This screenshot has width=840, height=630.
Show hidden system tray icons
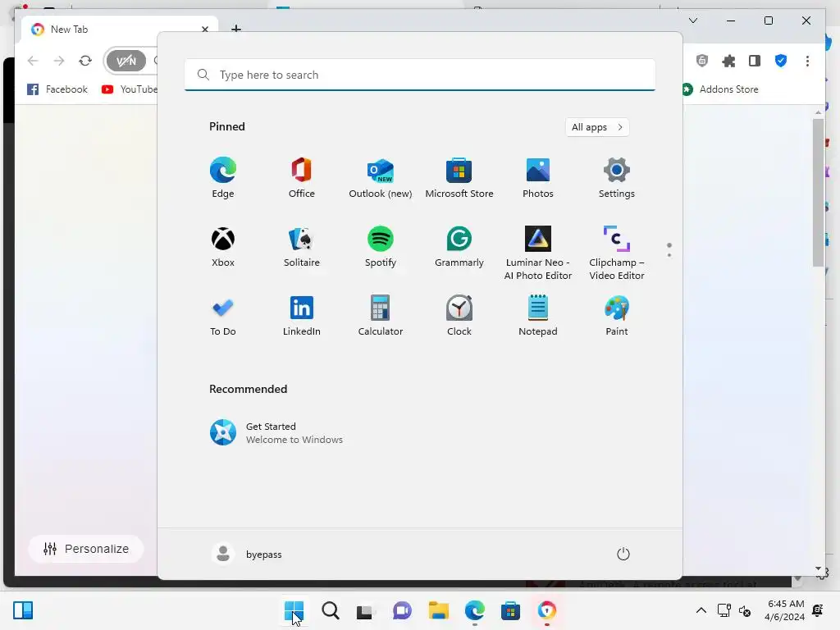coord(701,610)
